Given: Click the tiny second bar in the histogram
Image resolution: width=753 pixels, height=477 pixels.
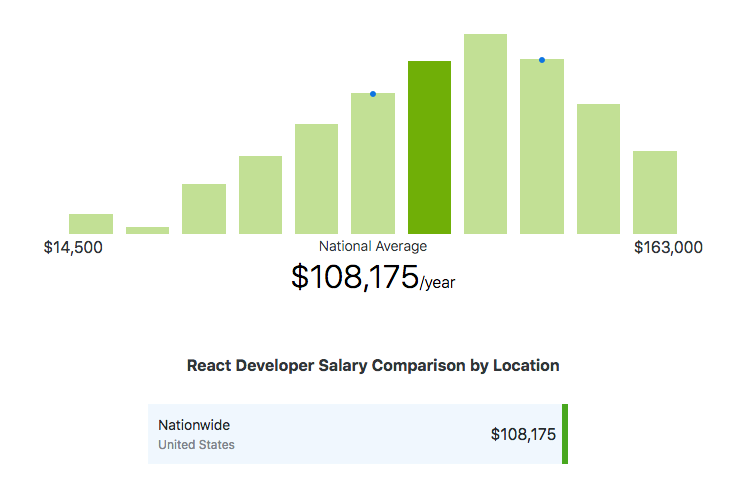Looking at the screenshot, I should click(147, 230).
